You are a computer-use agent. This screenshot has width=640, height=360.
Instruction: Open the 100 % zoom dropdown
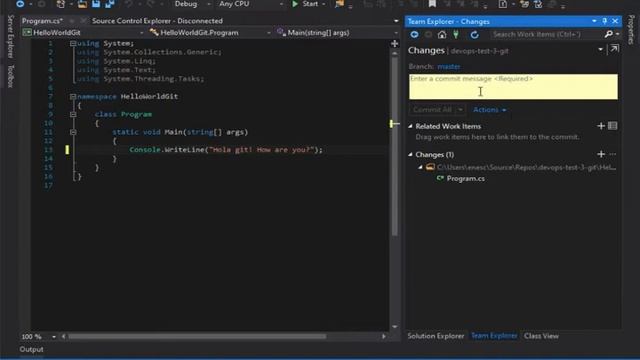54,337
